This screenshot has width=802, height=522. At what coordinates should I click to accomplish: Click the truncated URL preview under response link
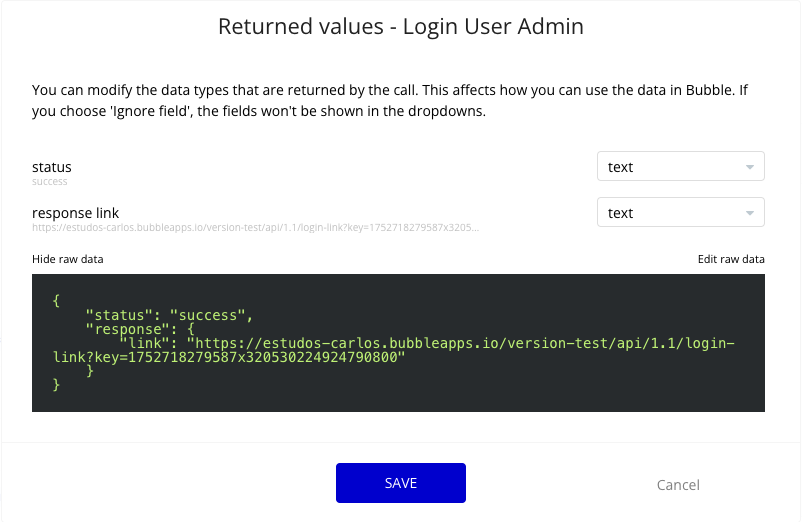click(x=255, y=228)
